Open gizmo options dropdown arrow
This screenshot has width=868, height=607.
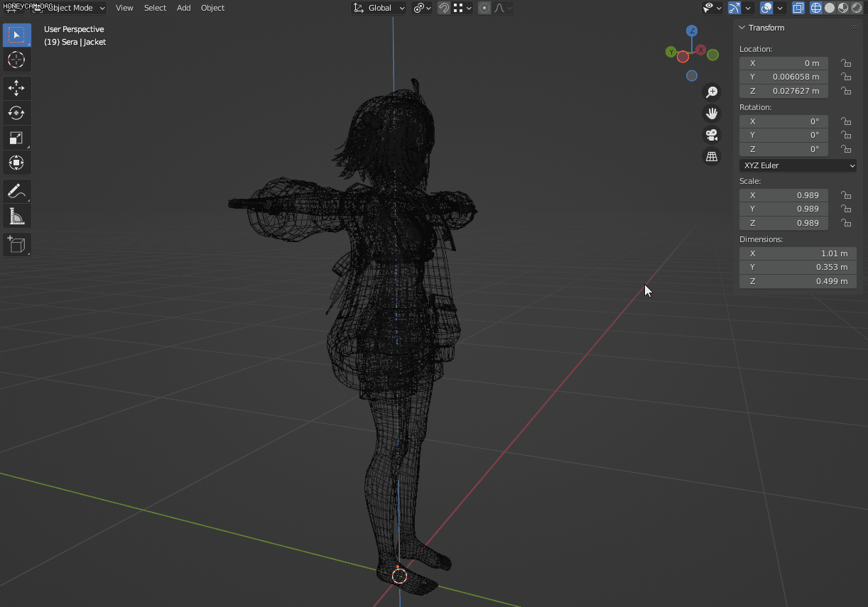[748, 8]
